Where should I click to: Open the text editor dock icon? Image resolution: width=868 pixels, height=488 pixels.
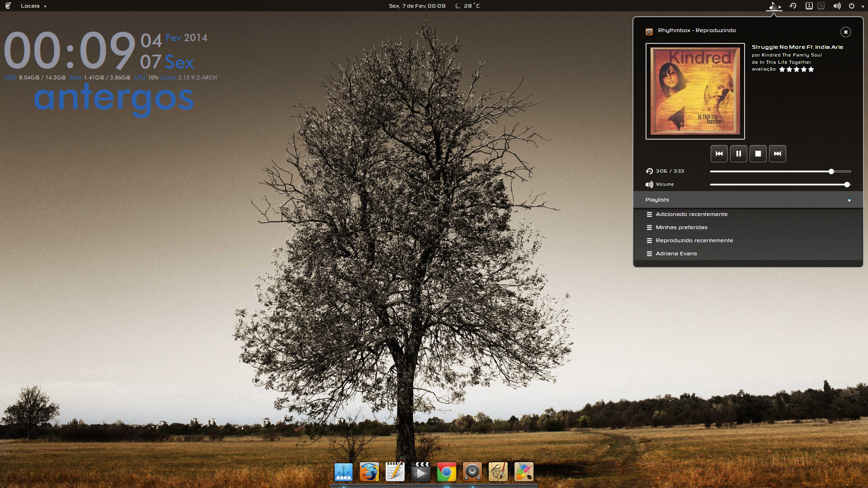395,472
